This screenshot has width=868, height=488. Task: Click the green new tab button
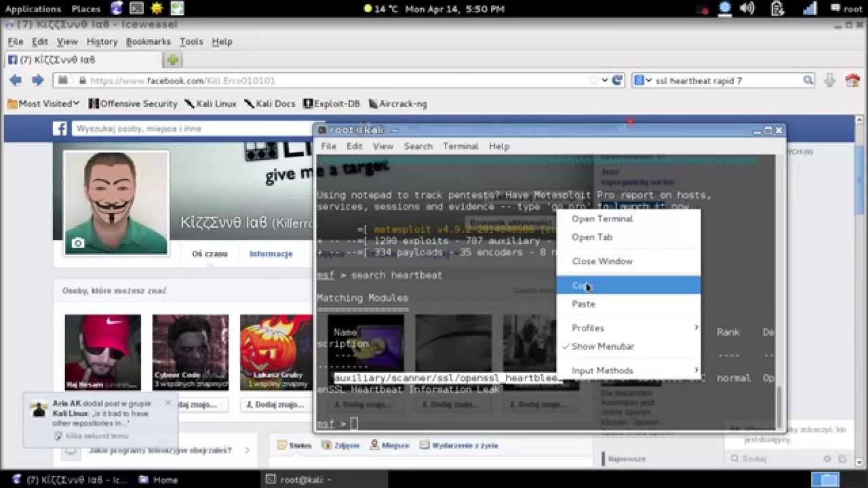click(172, 60)
